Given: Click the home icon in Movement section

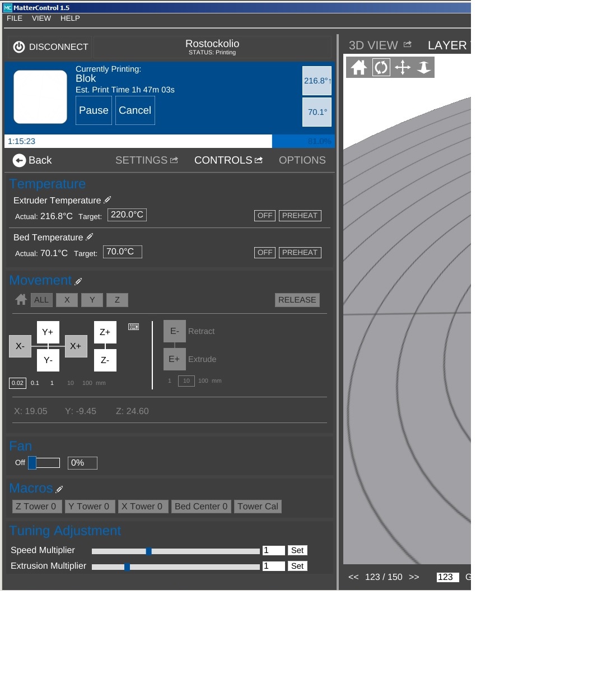Looking at the screenshot, I should click(21, 300).
